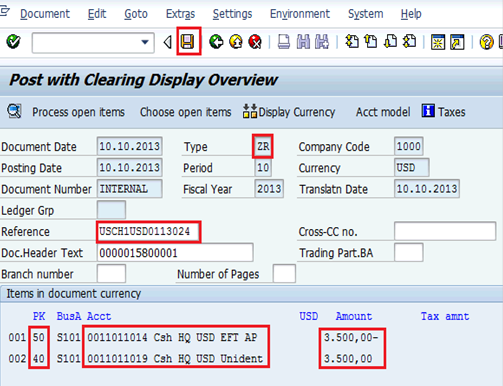Screen dimensions: 503x386
Task: Click the Reference field USCH1USD0113024
Action: (148, 232)
